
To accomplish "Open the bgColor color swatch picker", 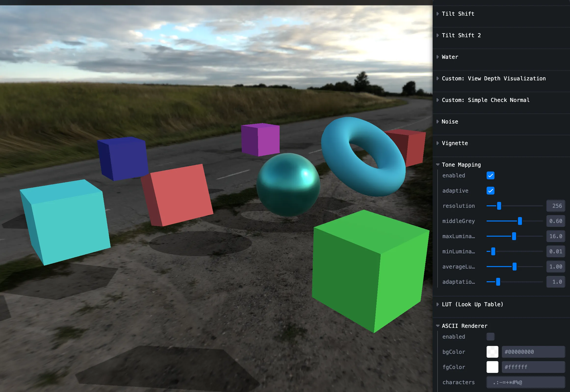I will click(x=492, y=352).
